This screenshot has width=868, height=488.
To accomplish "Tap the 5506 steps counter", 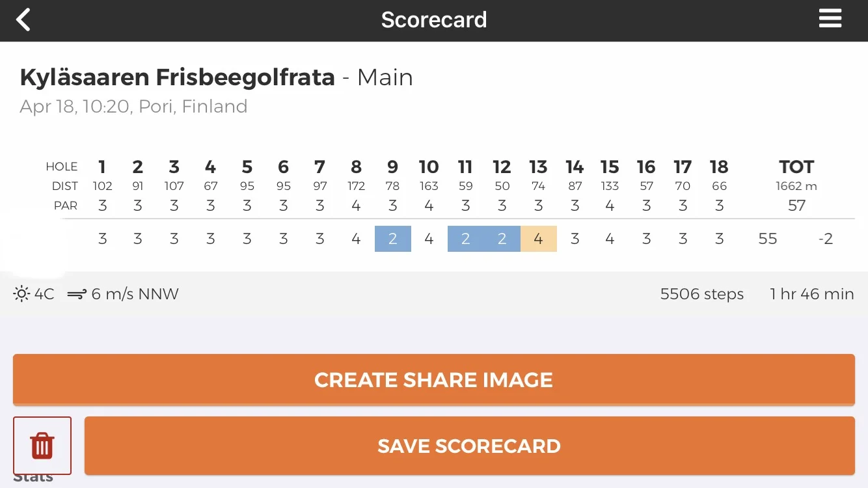I will coord(701,294).
